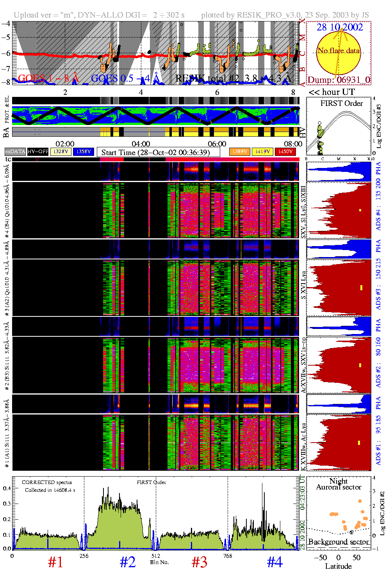This screenshot has width=392, height=577.
Task: Click the 1450V red legend swatch
Action: click(285, 152)
